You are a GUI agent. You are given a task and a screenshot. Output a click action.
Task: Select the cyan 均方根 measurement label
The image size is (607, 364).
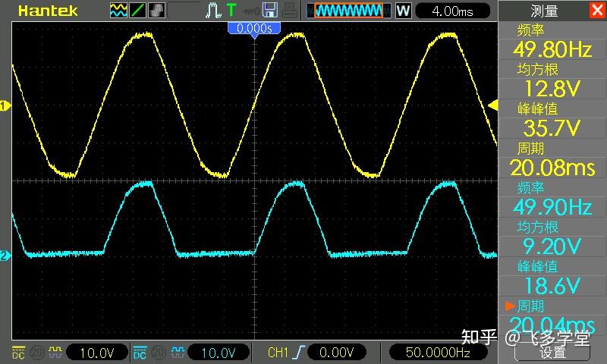[x=537, y=227]
